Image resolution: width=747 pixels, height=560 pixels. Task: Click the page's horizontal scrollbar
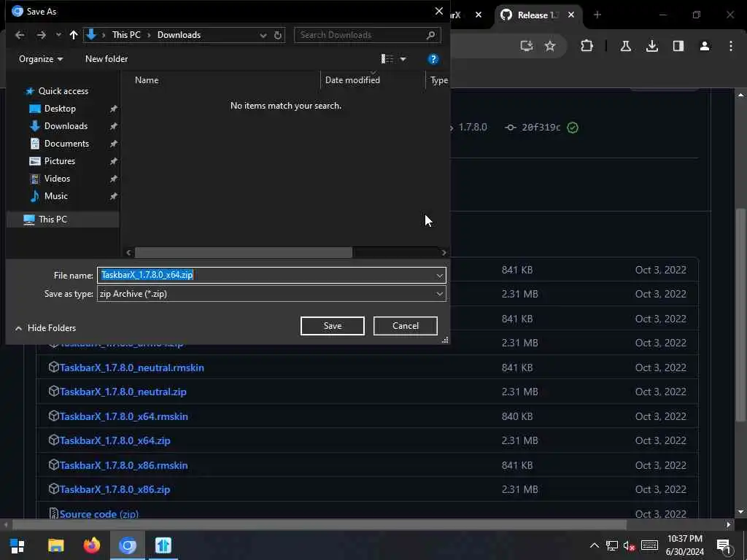tap(320, 525)
